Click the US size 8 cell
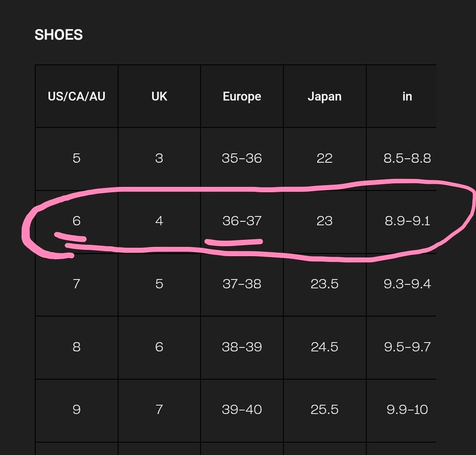The width and height of the screenshot is (476, 455). (x=76, y=347)
